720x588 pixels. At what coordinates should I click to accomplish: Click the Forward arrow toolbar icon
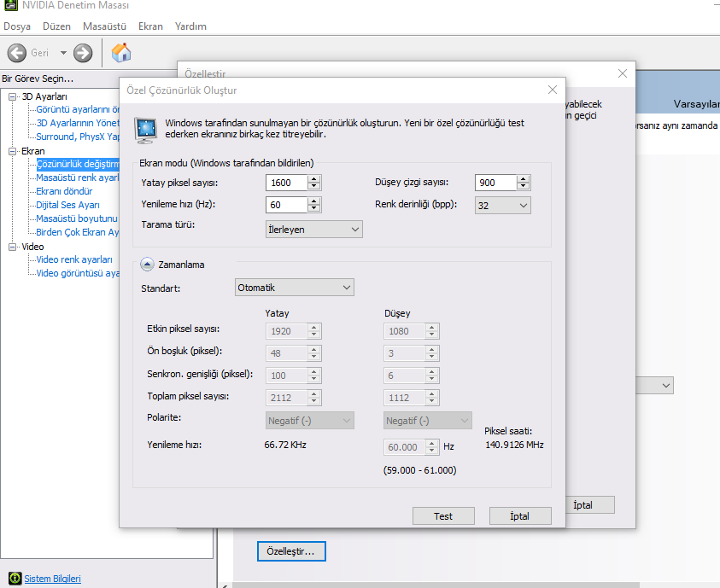[83, 53]
